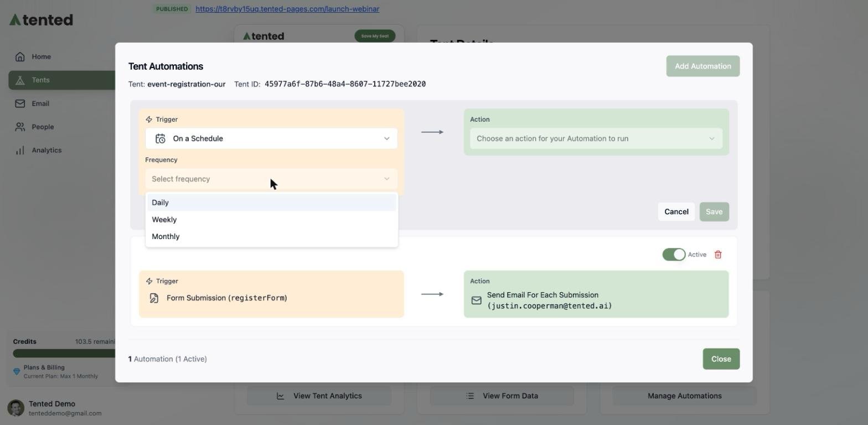Image resolution: width=868 pixels, height=425 pixels.
Task: Click the Save My Seat preview button
Action: pos(375,36)
